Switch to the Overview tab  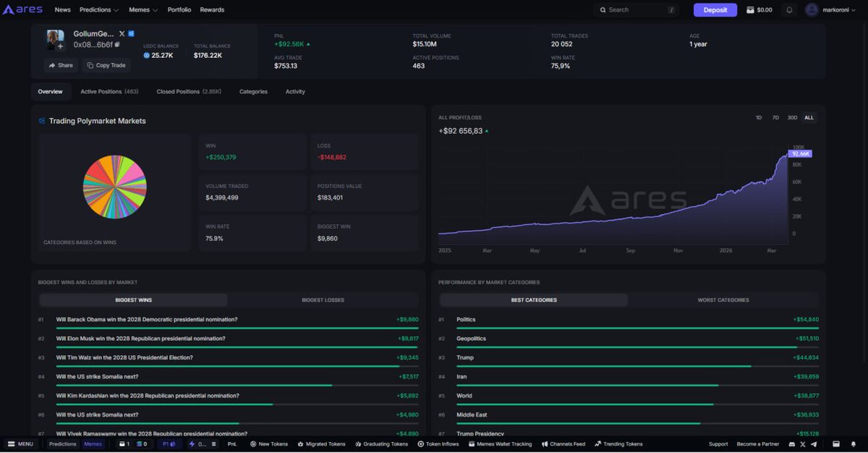tap(51, 92)
